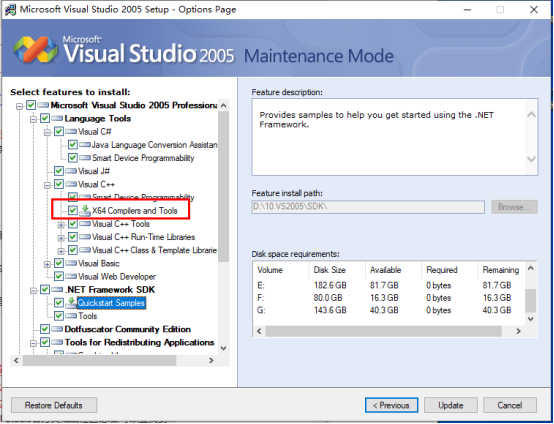
Task: Click drive icon beside Dotfuscator Community Edition
Action: [57, 329]
